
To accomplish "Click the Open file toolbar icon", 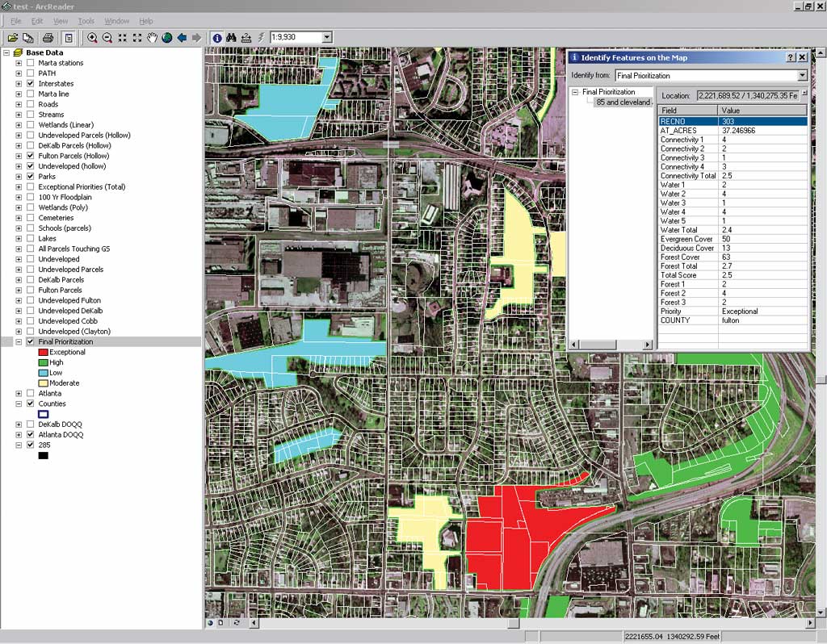I will (x=13, y=37).
